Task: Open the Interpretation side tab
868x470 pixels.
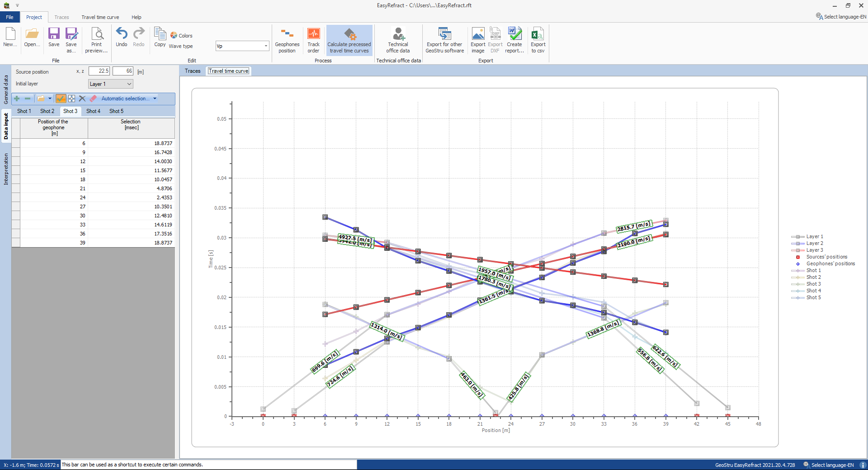Action: [x=6, y=169]
